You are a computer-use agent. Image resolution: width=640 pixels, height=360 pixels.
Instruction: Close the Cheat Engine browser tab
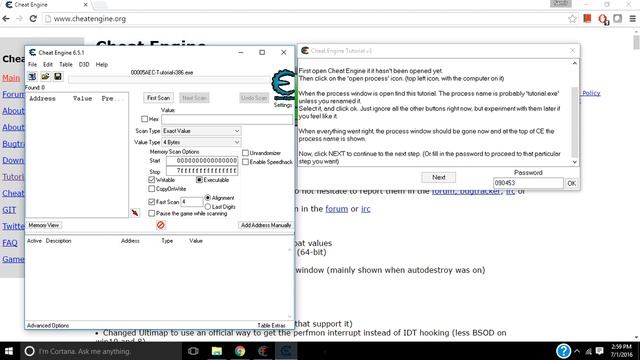coord(85,5)
